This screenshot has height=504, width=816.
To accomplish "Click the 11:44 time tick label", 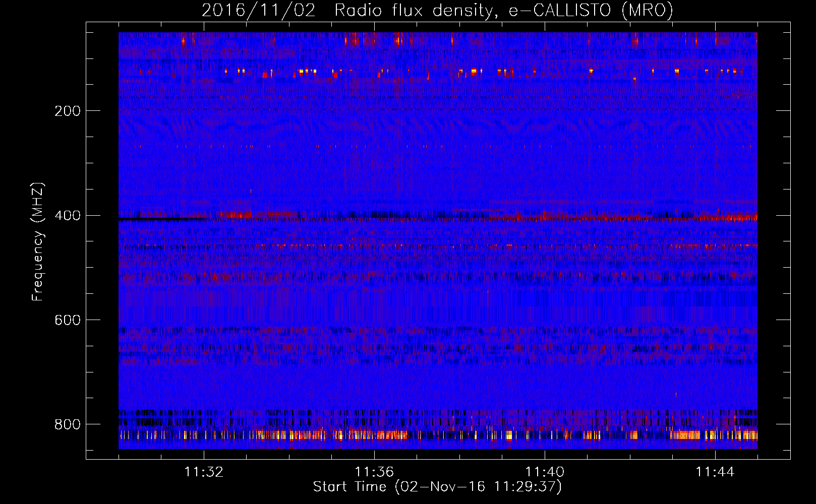I will [x=715, y=472].
